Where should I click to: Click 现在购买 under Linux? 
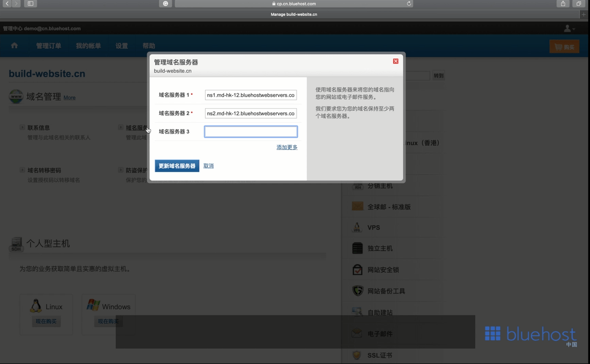pyautogui.click(x=46, y=321)
